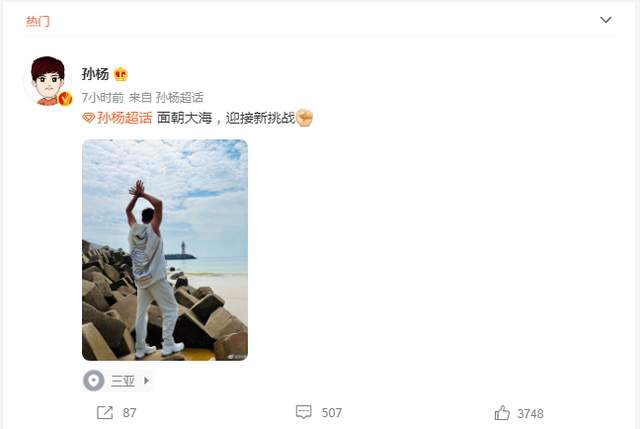
Task: Click the 7小时前 timestamp
Action: [x=102, y=98]
